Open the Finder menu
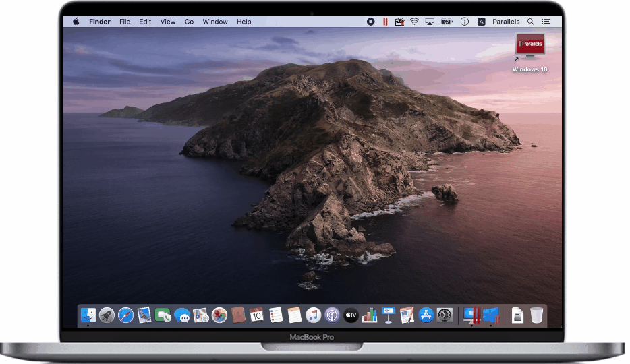 pyautogui.click(x=100, y=22)
